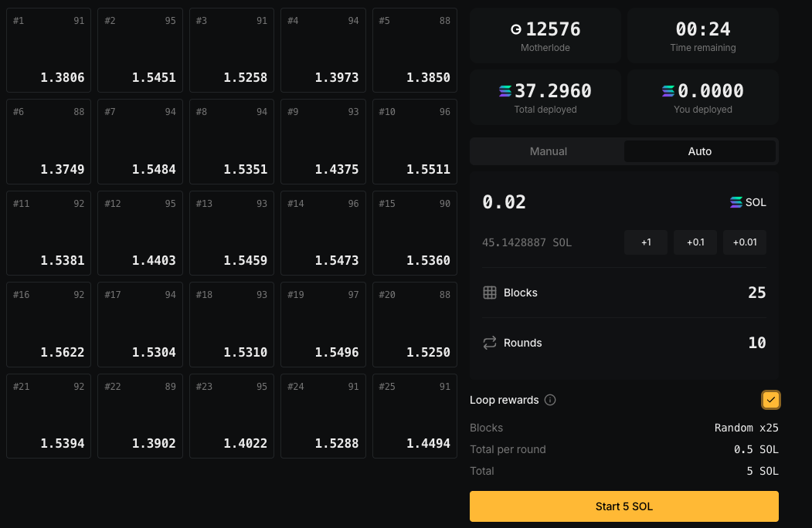The image size is (812, 528).
Task: Click the Blocks count value 25
Action: pyautogui.click(x=756, y=293)
